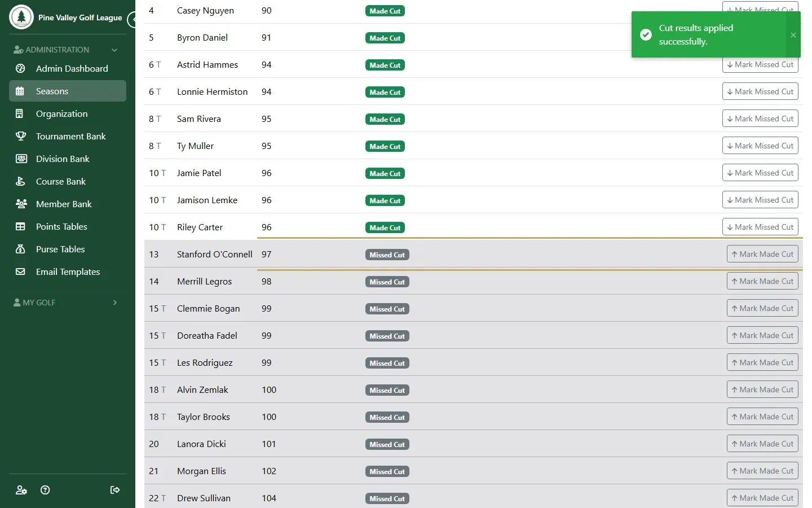Click Byron Daniel's Made Cut badge
The height and width of the screenshot is (508, 812).
pyautogui.click(x=385, y=38)
